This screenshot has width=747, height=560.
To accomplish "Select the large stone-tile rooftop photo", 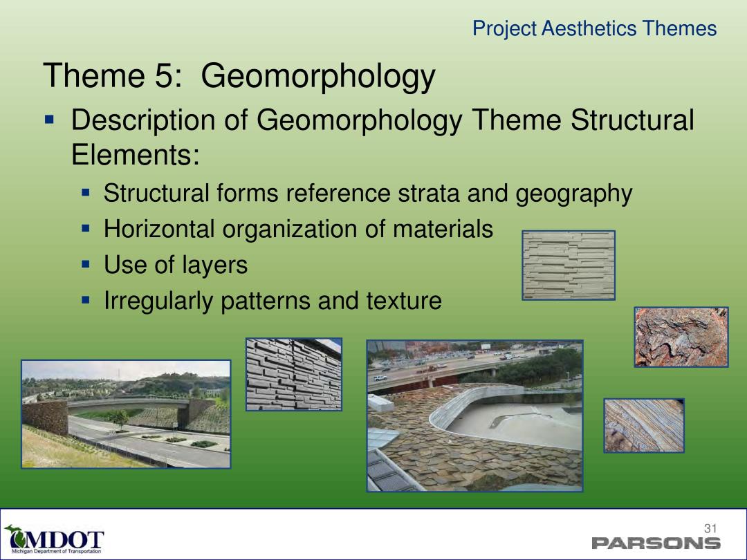I will tap(474, 416).
